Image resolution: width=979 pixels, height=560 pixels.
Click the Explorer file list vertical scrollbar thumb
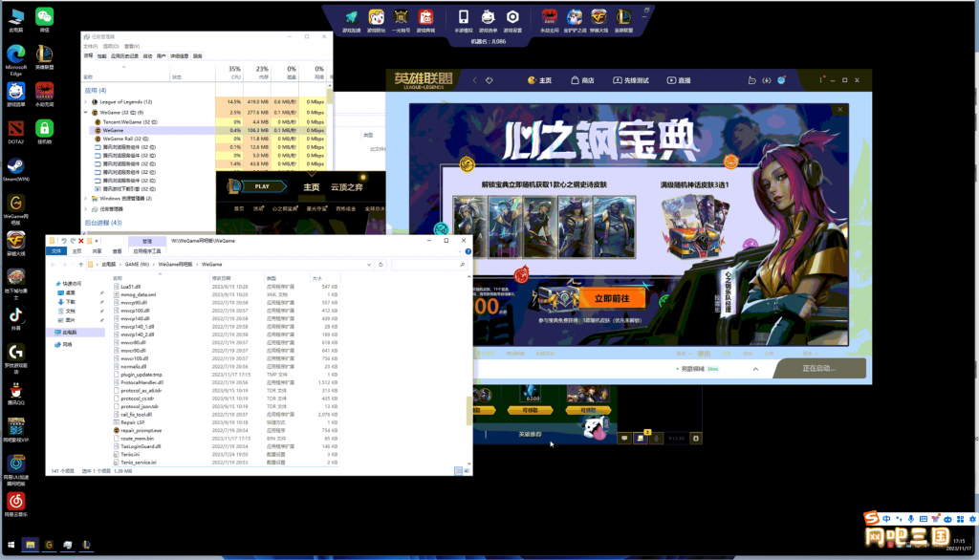coord(468,410)
